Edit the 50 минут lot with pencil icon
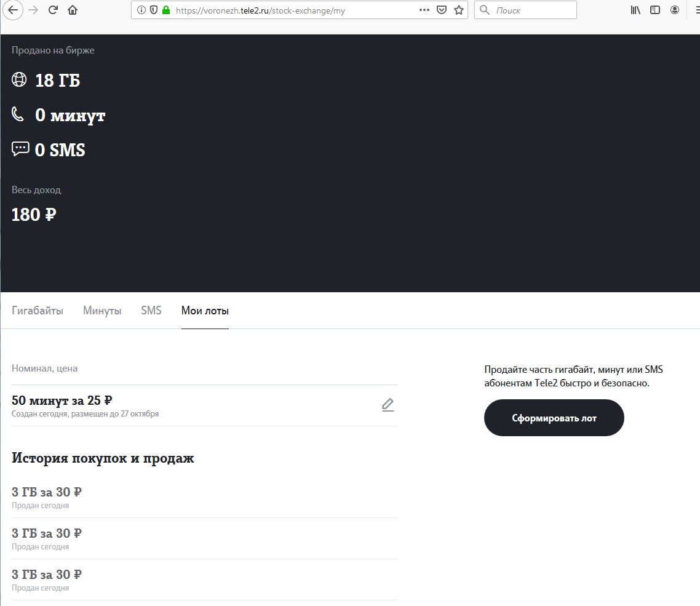The width and height of the screenshot is (700, 606). (388, 405)
